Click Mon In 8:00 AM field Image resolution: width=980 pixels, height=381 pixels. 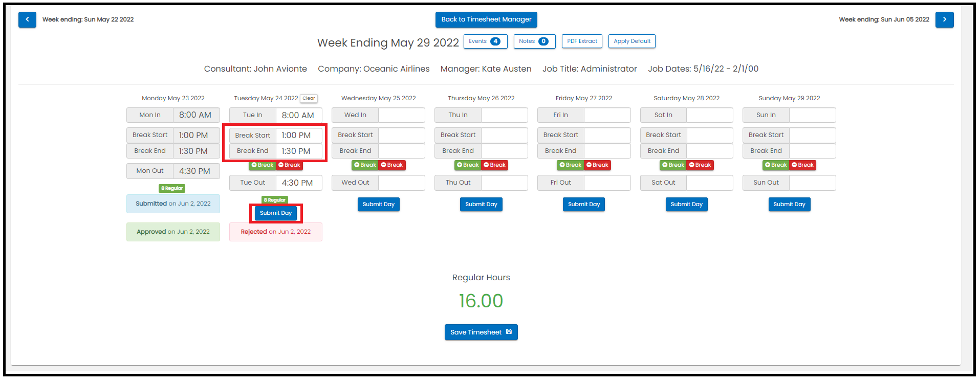pos(197,115)
